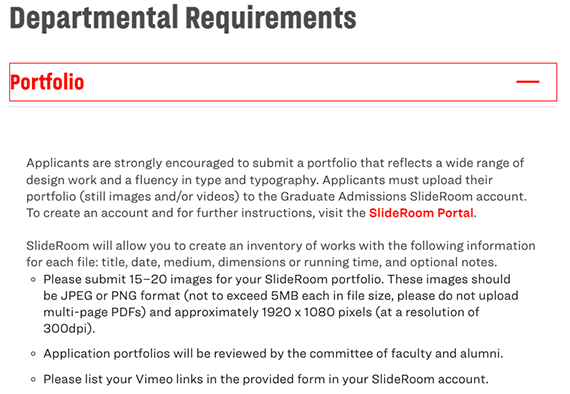Viewport: 570px width, 394px height.
Task: Click the '300dpi).' text line
Action: [69, 329]
